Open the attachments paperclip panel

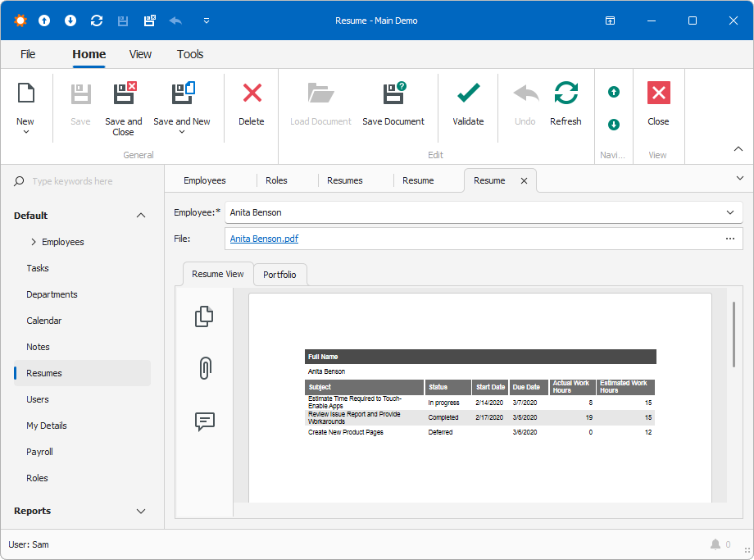(x=204, y=368)
